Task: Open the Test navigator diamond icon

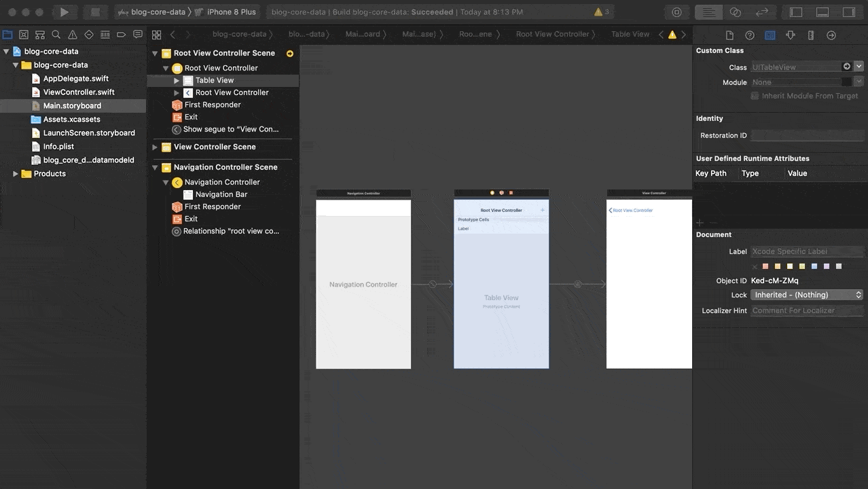Action: point(89,35)
